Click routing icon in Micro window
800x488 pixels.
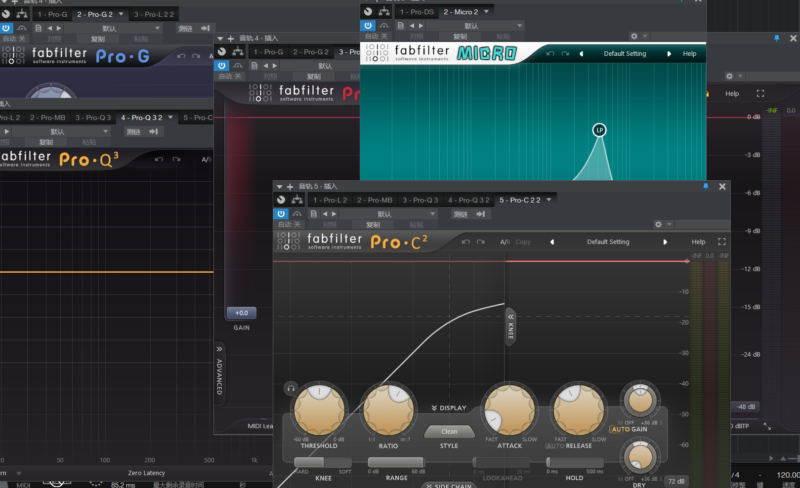(x=384, y=11)
